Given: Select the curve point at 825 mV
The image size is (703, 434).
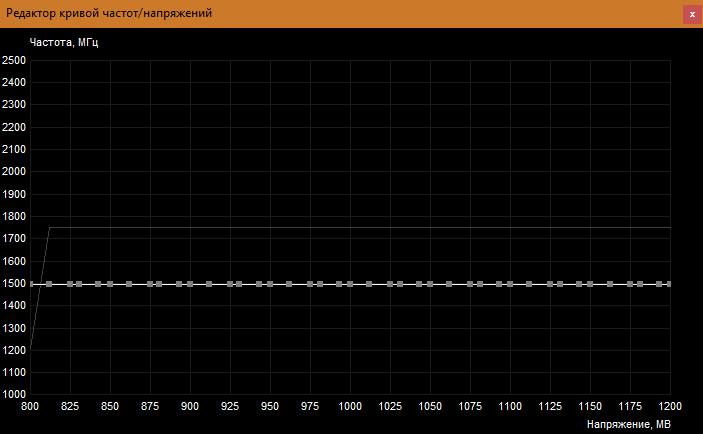Looking at the screenshot, I should point(70,284).
